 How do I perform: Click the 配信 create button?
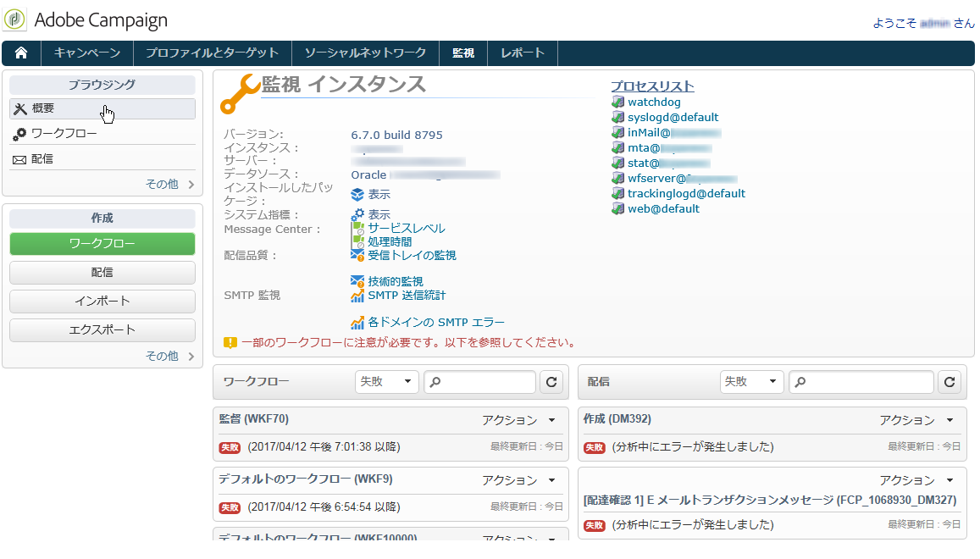click(x=102, y=273)
